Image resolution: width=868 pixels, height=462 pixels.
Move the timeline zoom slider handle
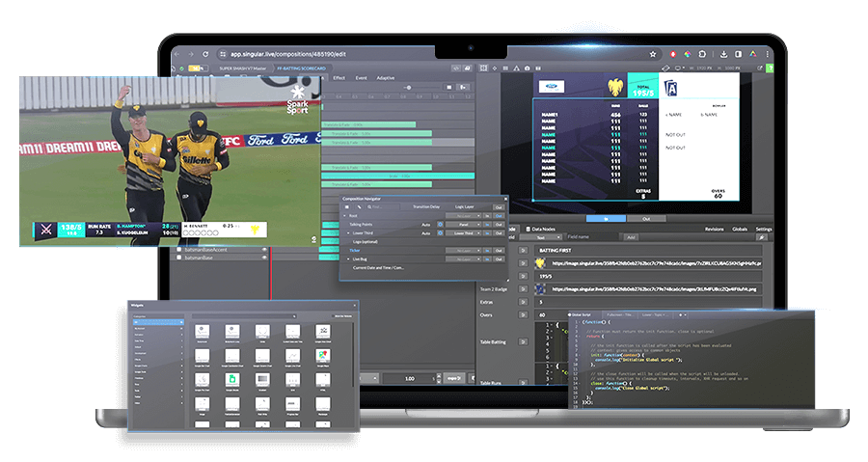[409, 88]
